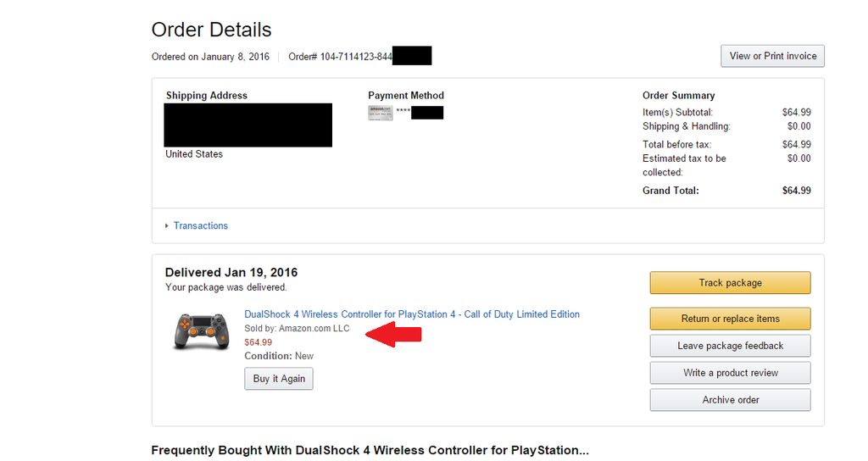Click the credit card icon under Payment Method

point(381,113)
